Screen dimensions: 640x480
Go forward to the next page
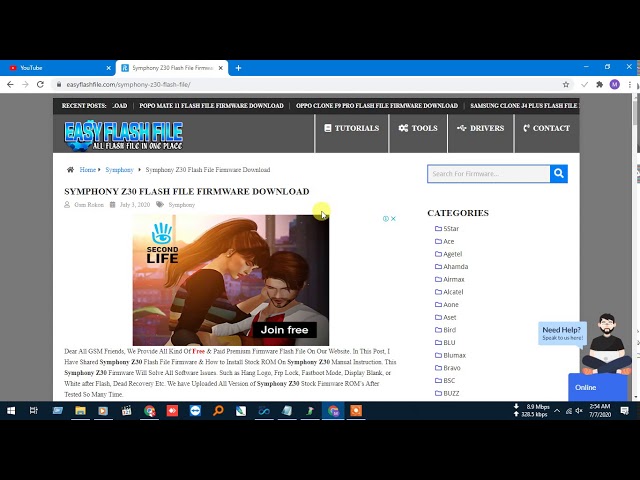pos(25,84)
